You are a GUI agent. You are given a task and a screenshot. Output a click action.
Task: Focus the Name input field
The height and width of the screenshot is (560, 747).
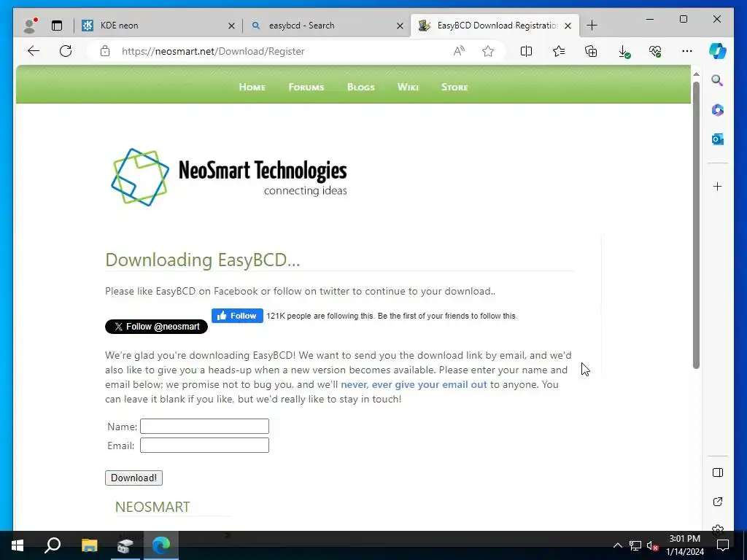[x=204, y=426]
